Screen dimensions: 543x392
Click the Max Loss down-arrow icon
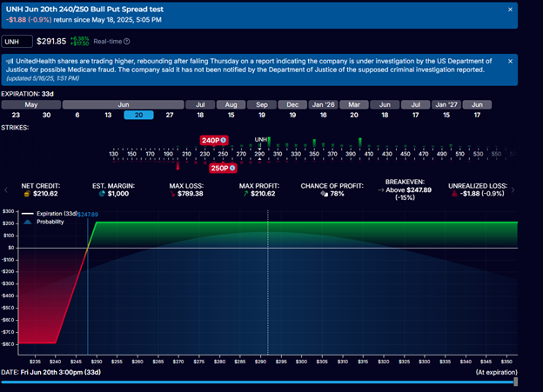173,194
